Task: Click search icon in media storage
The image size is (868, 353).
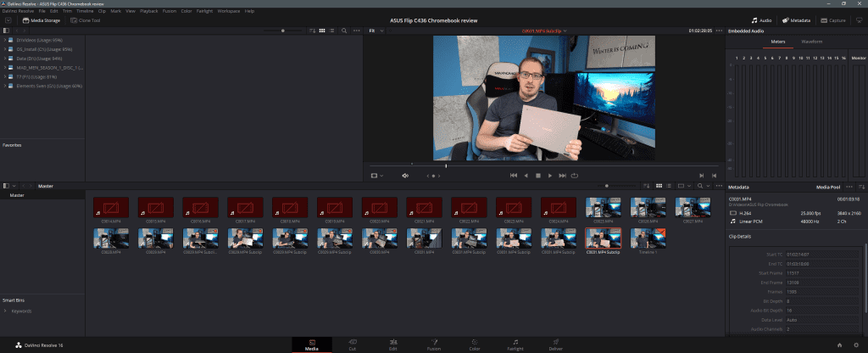Action: pos(344,31)
